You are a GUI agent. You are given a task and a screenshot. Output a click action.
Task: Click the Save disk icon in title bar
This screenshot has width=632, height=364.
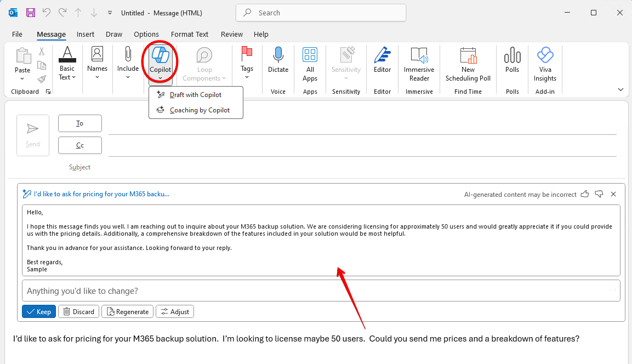[x=31, y=13]
